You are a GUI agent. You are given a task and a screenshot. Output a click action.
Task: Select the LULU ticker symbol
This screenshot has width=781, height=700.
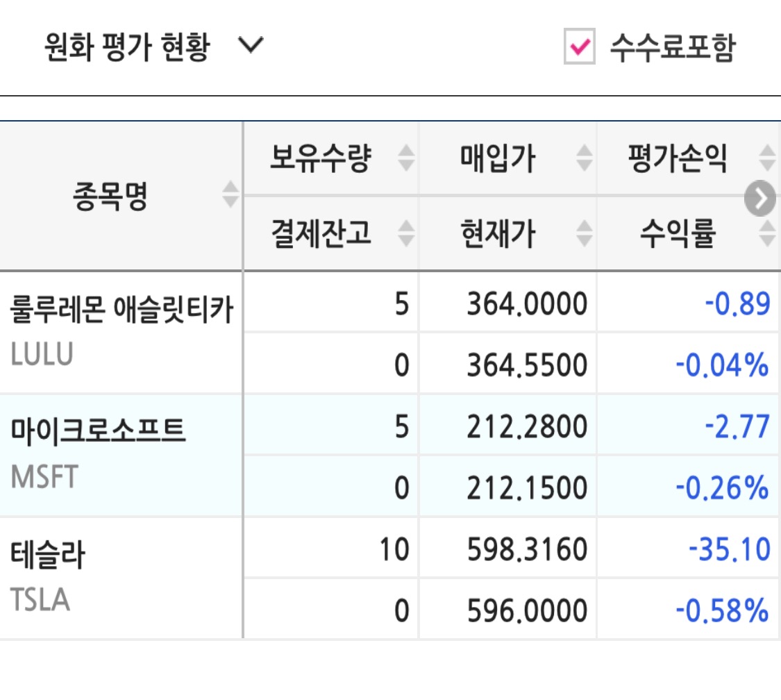42,354
